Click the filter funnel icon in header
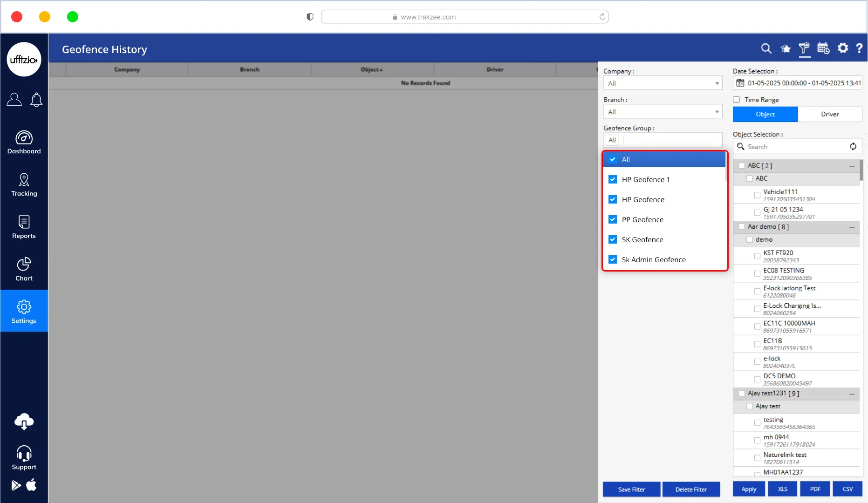The height and width of the screenshot is (503, 868). [804, 48]
